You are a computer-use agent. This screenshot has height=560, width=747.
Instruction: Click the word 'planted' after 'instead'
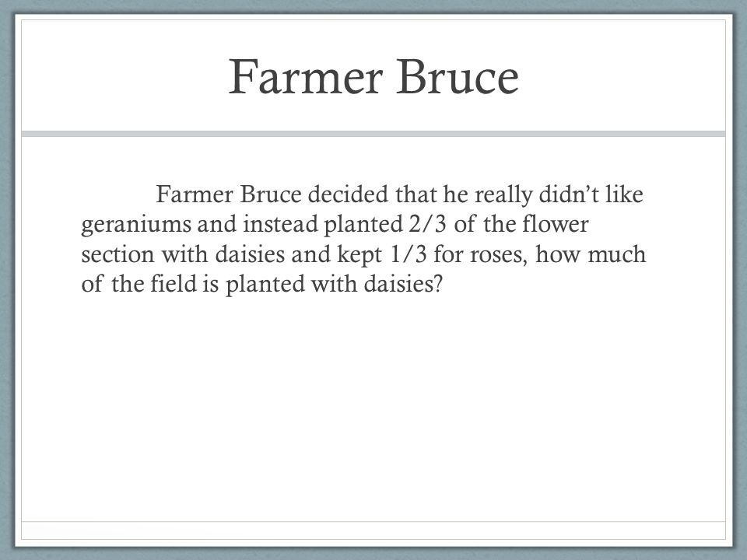click(363, 226)
